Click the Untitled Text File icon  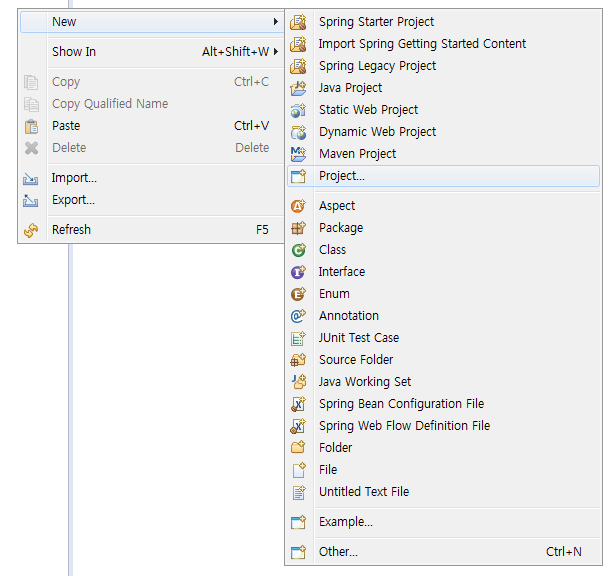point(298,492)
